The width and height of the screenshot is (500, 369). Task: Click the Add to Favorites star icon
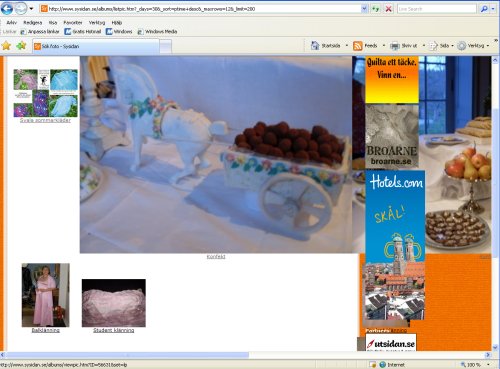click(x=21, y=46)
